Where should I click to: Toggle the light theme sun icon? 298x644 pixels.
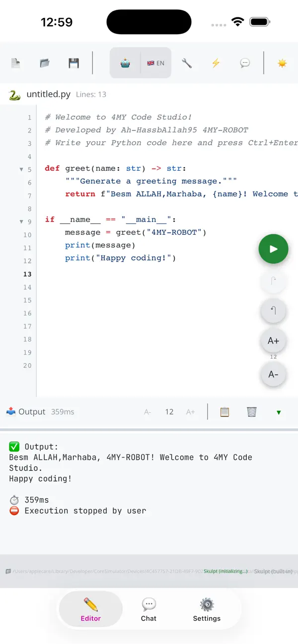click(x=282, y=63)
